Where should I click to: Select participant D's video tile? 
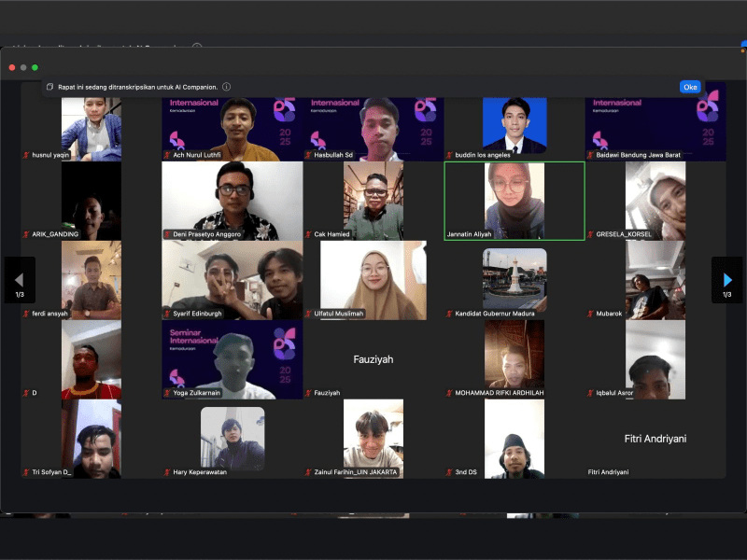[x=91, y=359]
